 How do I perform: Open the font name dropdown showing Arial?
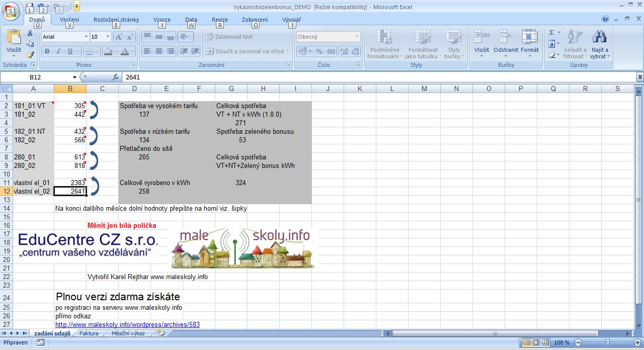point(86,37)
